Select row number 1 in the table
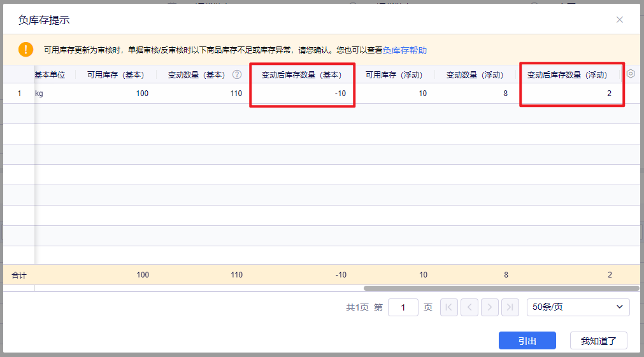 (x=19, y=94)
